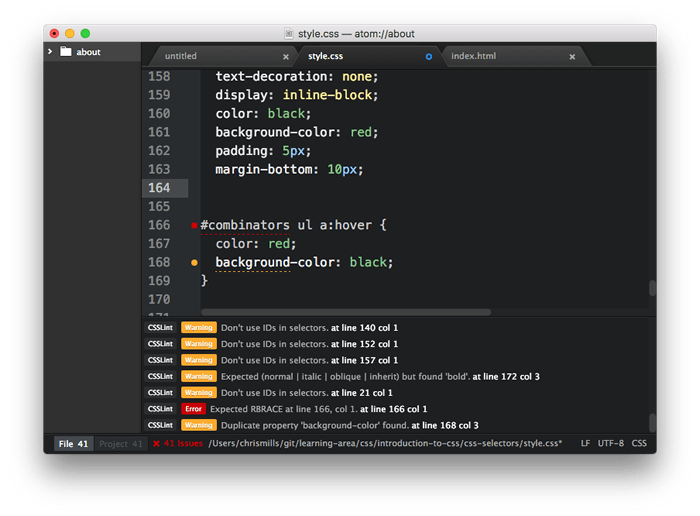Click the red error dot on line 166
This screenshot has width=700, height=516.
194,226
